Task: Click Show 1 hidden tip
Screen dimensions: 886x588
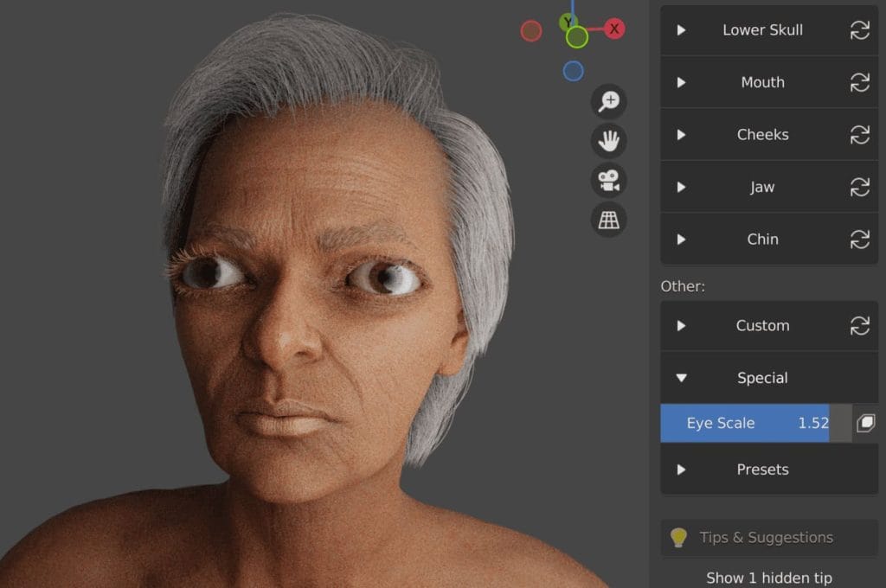Action: (x=768, y=577)
